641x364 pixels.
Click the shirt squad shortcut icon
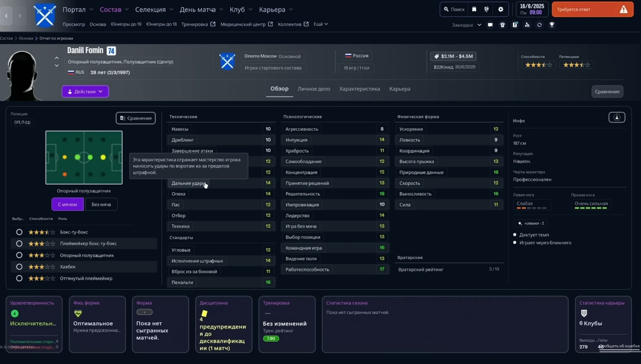[502, 25]
